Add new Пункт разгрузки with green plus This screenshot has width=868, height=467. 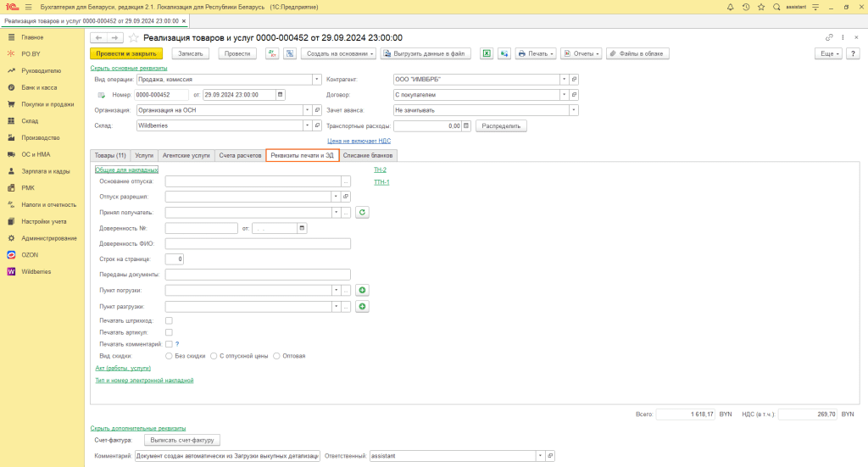(362, 307)
